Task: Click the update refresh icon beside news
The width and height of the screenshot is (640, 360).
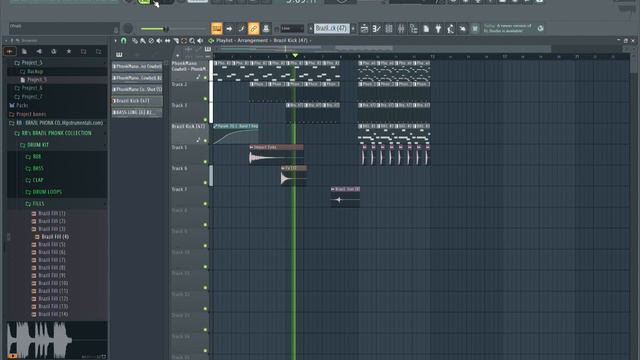Action: click(540, 28)
